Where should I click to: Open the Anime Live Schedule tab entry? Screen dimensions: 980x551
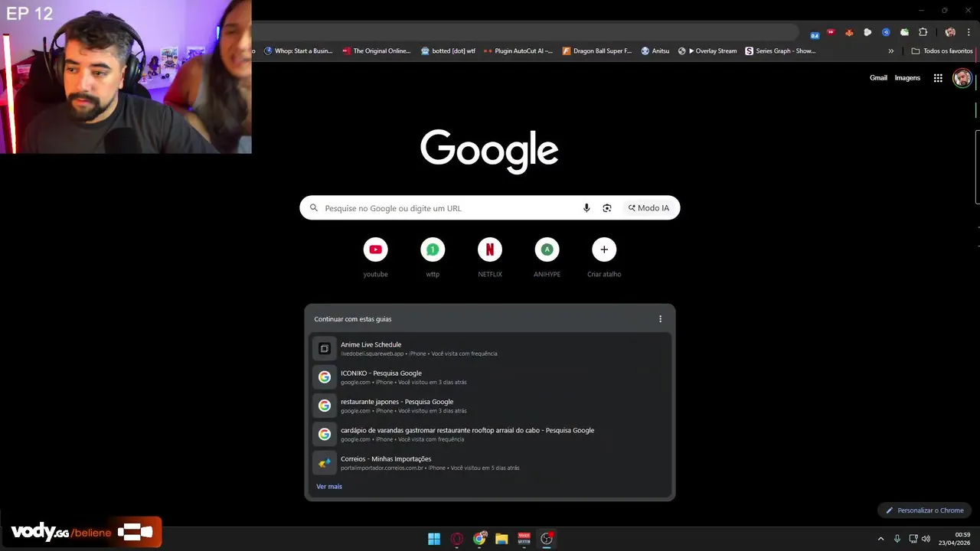tap(490, 349)
